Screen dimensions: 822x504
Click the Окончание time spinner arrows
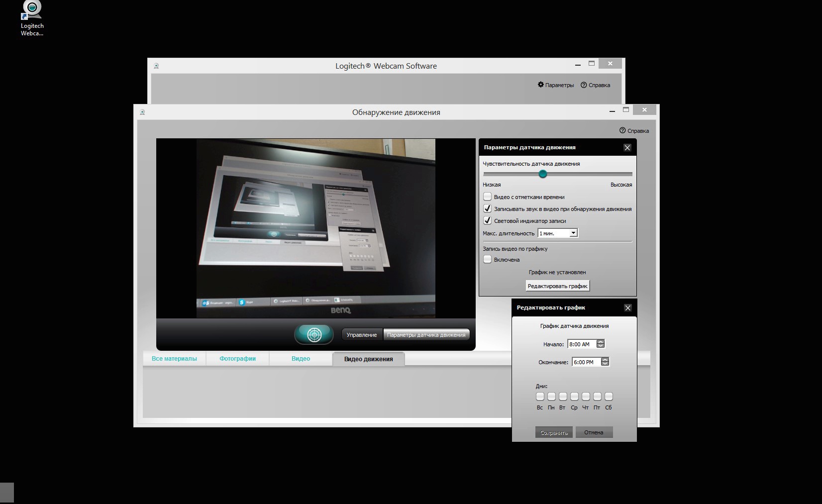[605, 362]
